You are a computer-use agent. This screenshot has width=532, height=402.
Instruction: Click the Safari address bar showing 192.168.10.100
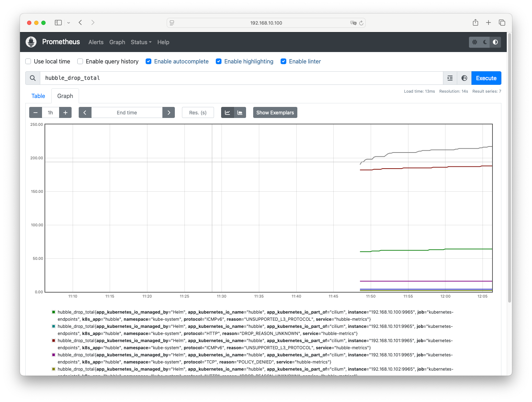click(x=266, y=23)
